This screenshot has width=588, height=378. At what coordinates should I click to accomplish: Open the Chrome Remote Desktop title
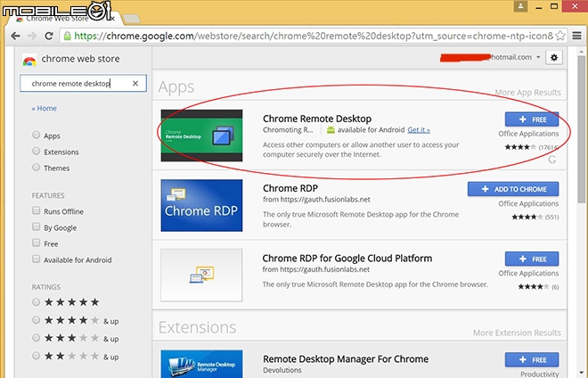(317, 119)
